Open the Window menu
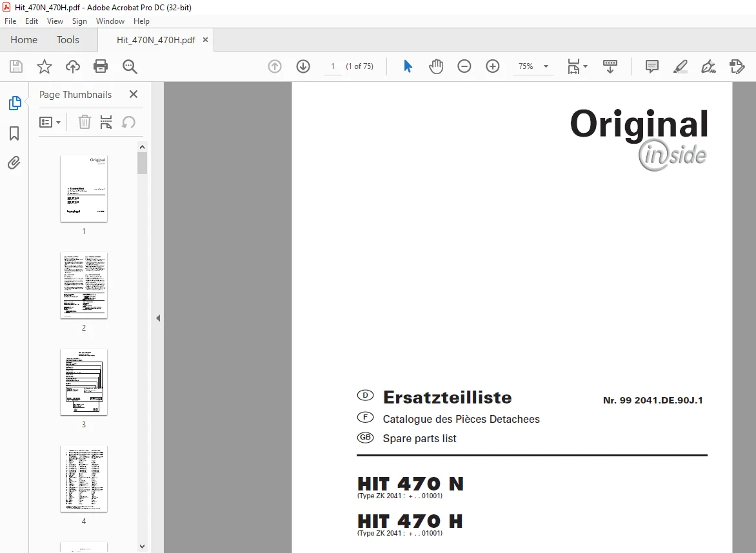 pos(110,21)
